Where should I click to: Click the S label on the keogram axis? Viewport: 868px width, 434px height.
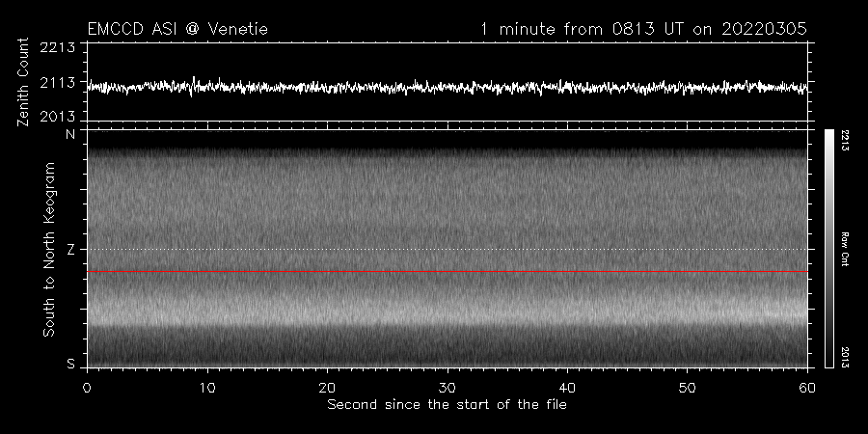point(70,365)
